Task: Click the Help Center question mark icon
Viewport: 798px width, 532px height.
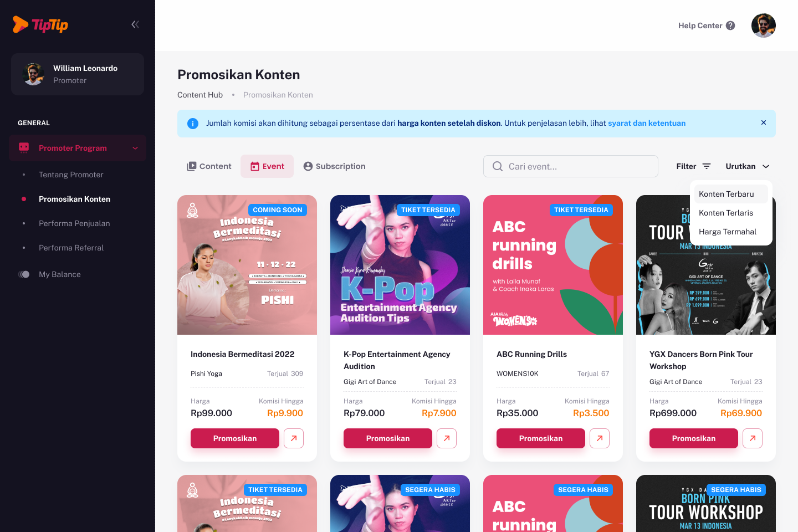Action: (x=730, y=25)
